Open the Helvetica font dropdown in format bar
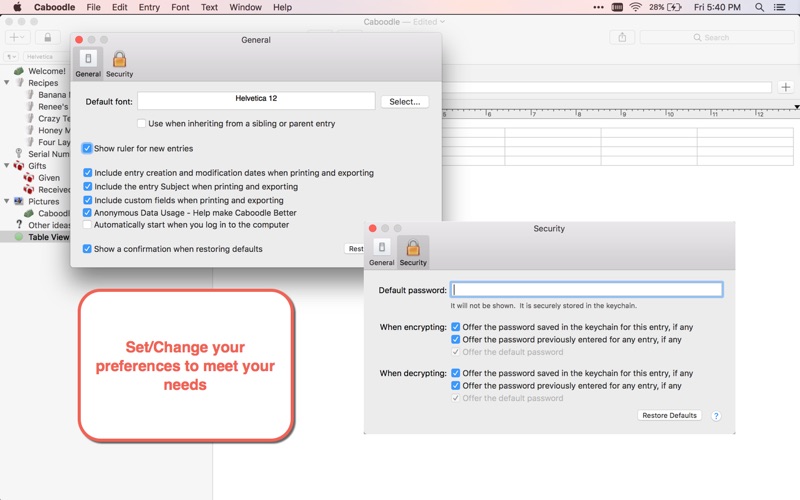The height and width of the screenshot is (500, 800). click(46, 57)
